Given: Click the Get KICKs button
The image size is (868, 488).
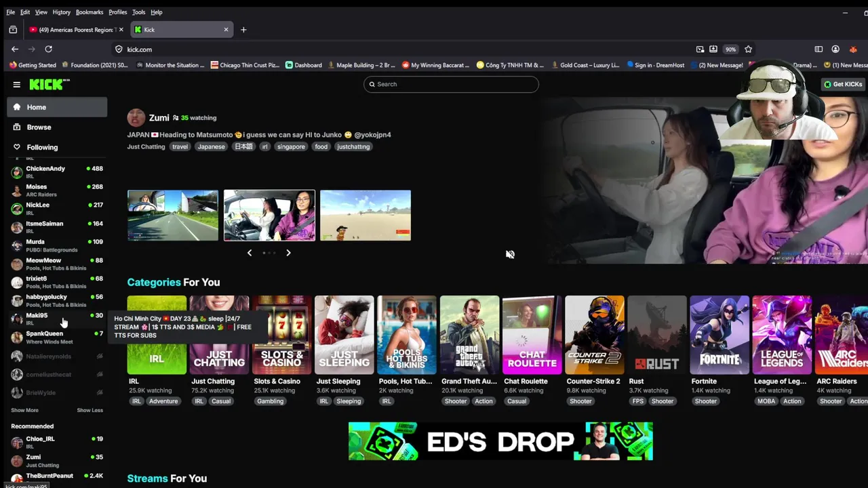Looking at the screenshot, I should click(x=843, y=84).
